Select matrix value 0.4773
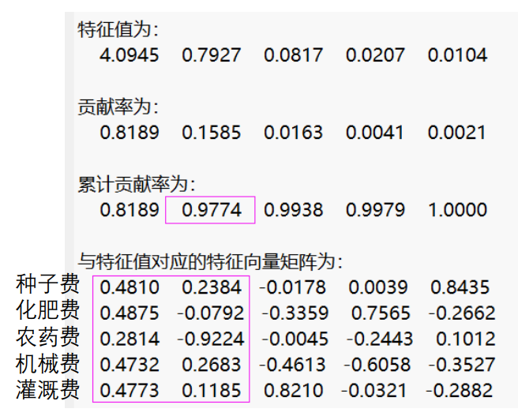518x420 pixels. pyautogui.click(x=129, y=391)
